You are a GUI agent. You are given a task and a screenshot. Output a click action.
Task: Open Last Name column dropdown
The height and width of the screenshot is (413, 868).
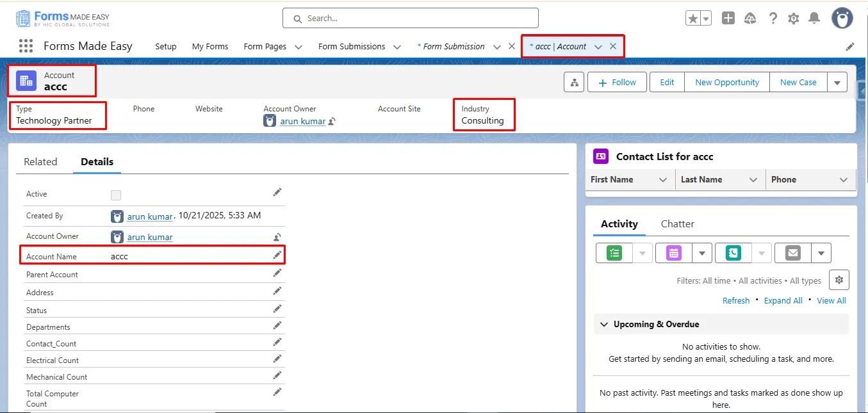[753, 180]
